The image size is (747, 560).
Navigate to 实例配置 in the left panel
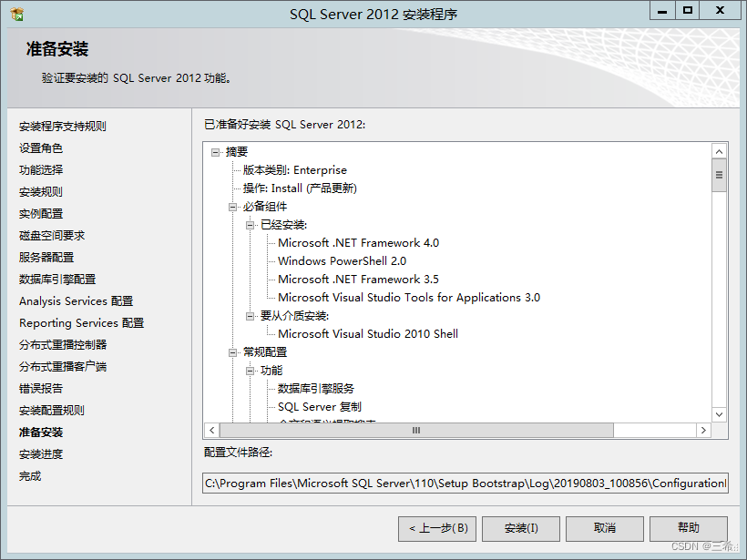click(40, 213)
